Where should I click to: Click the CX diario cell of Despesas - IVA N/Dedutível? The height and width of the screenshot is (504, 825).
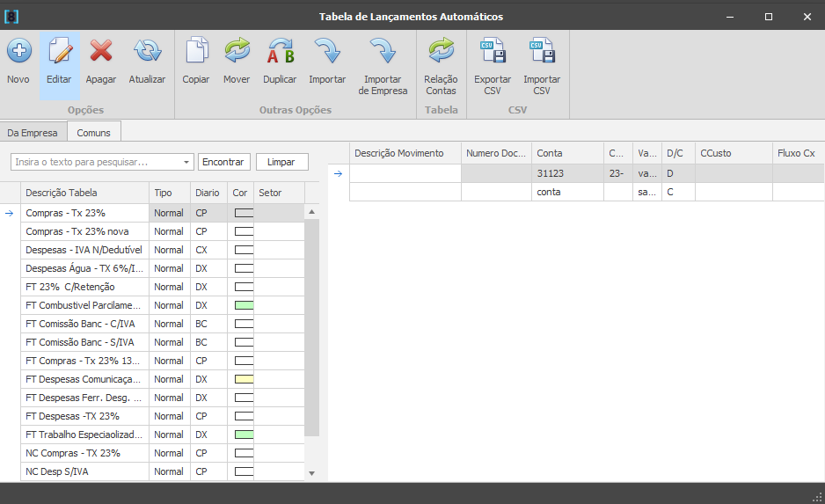(x=208, y=250)
